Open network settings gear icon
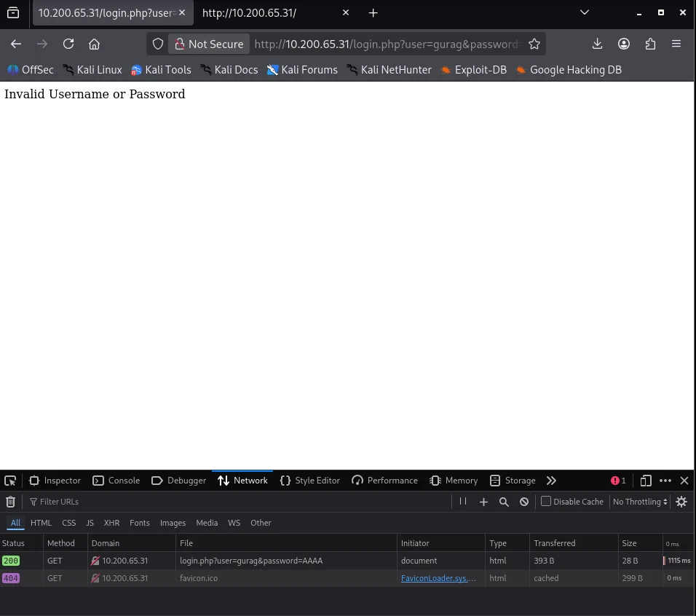This screenshot has width=696, height=616. (x=681, y=502)
